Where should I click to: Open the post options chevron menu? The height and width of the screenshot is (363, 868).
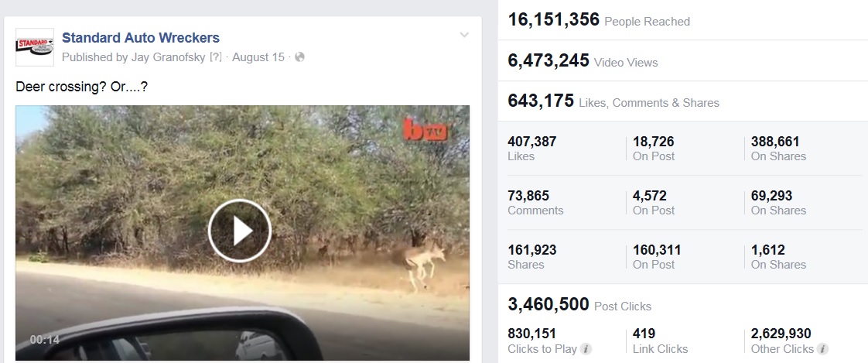point(464,35)
